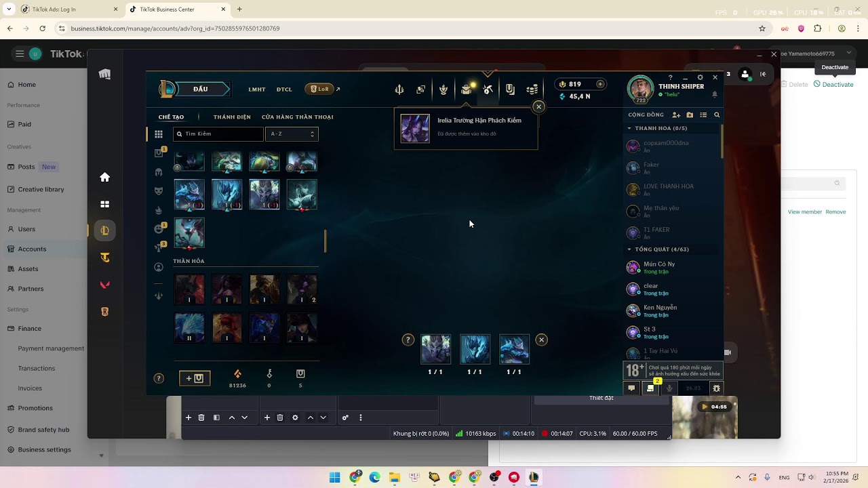Click the League icon in TikTok left launcher
This screenshot has height=488, width=868.
click(104, 230)
